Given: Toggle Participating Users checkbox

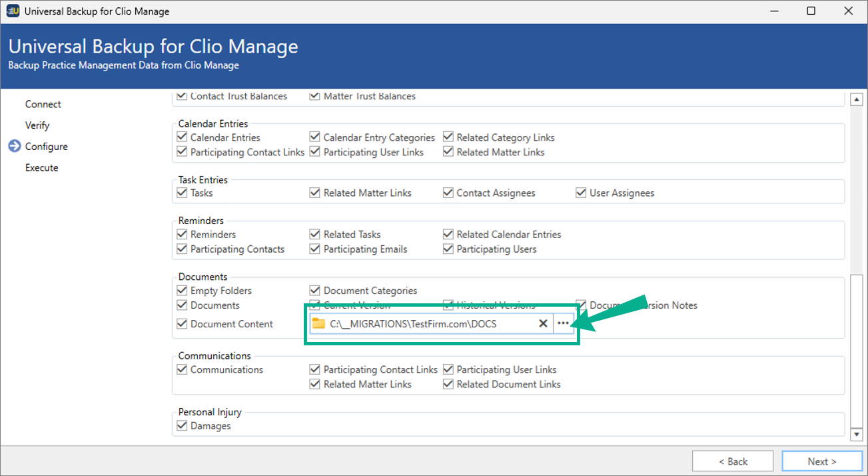Looking at the screenshot, I should pyautogui.click(x=448, y=249).
